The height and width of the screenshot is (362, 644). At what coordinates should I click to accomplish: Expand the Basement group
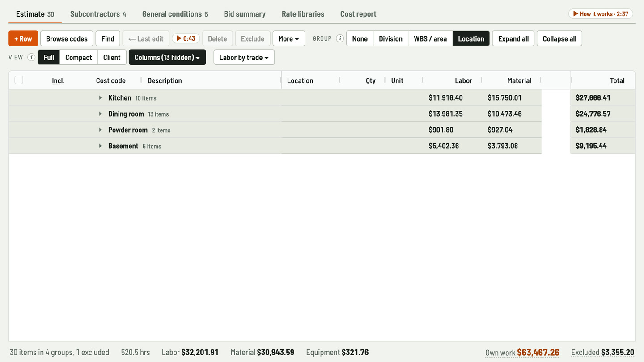(x=100, y=146)
